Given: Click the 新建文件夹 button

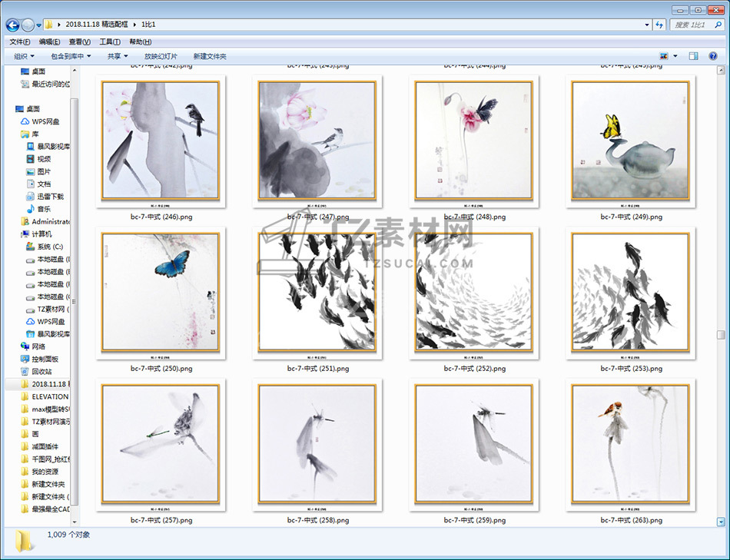Looking at the screenshot, I should tap(210, 56).
